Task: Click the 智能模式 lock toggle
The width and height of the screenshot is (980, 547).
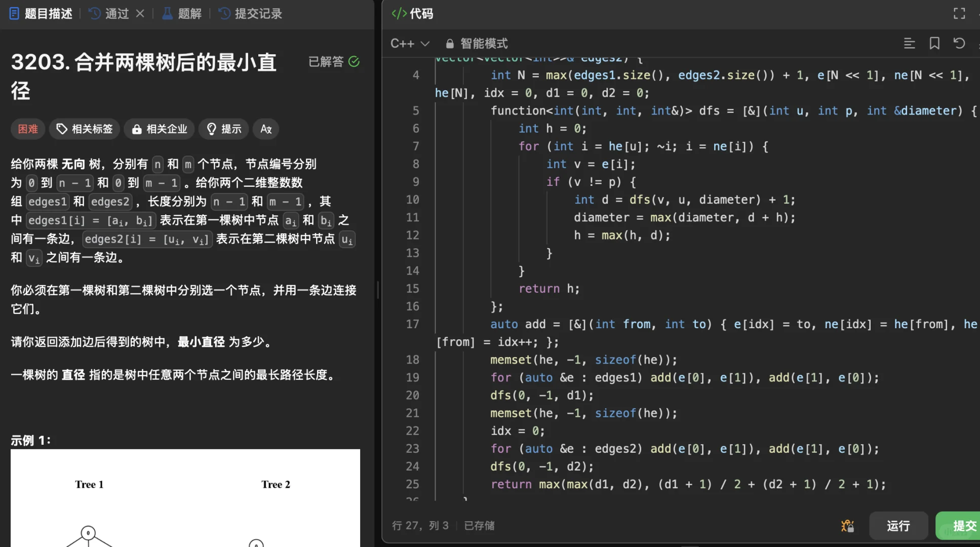Action: (x=476, y=44)
